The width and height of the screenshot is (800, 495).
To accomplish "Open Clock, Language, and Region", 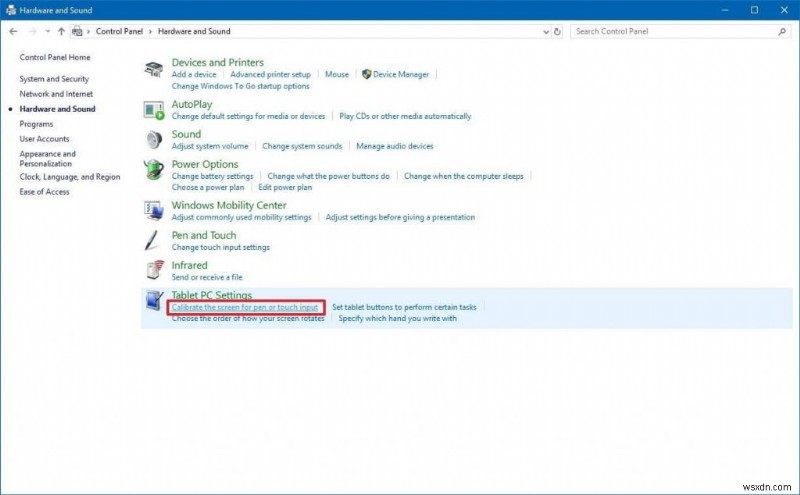I will [x=70, y=177].
